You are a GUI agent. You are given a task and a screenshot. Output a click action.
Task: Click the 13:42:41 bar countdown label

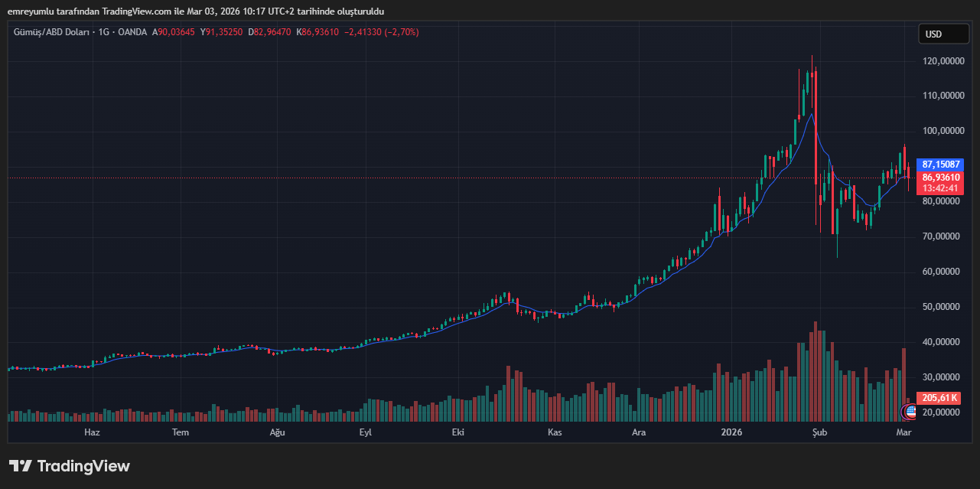coord(941,188)
